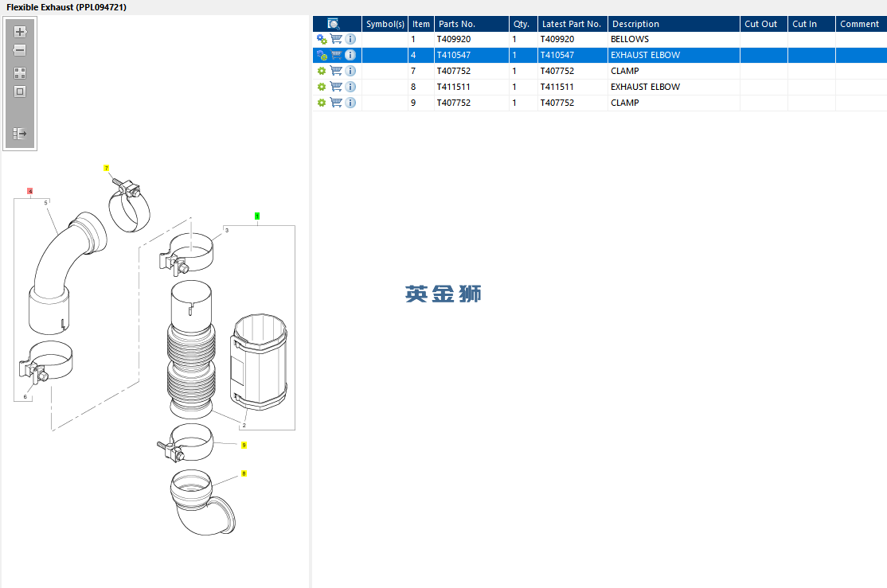Show info for BELLOWS T409920
Screen dimensions: 887x588
point(350,39)
